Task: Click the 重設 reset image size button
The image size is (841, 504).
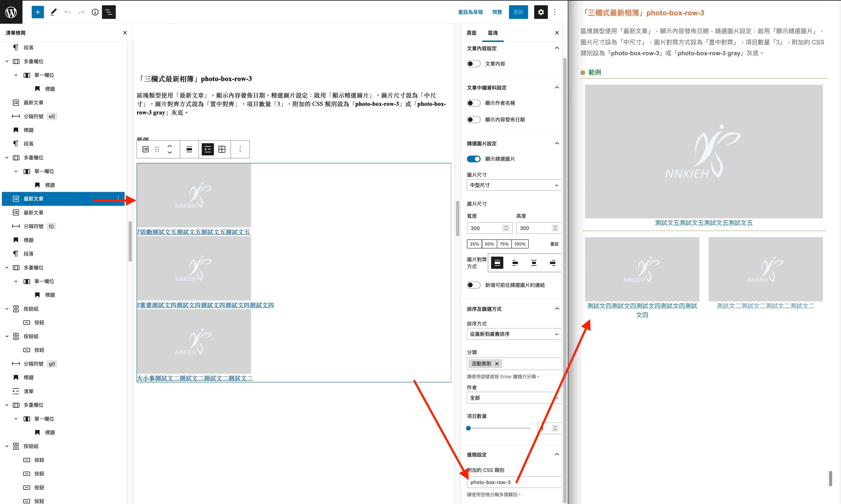Action: (554, 244)
